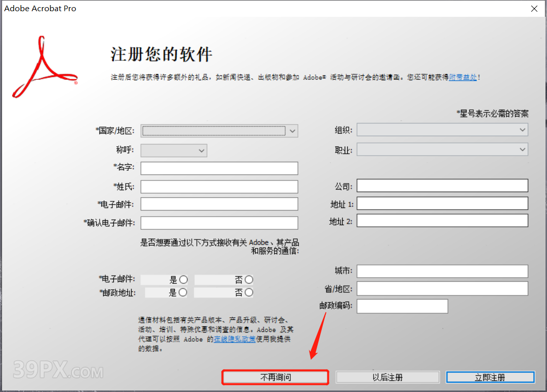Click the 名字 input field
The height and width of the screenshot is (392, 547).
pyautogui.click(x=219, y=168)
